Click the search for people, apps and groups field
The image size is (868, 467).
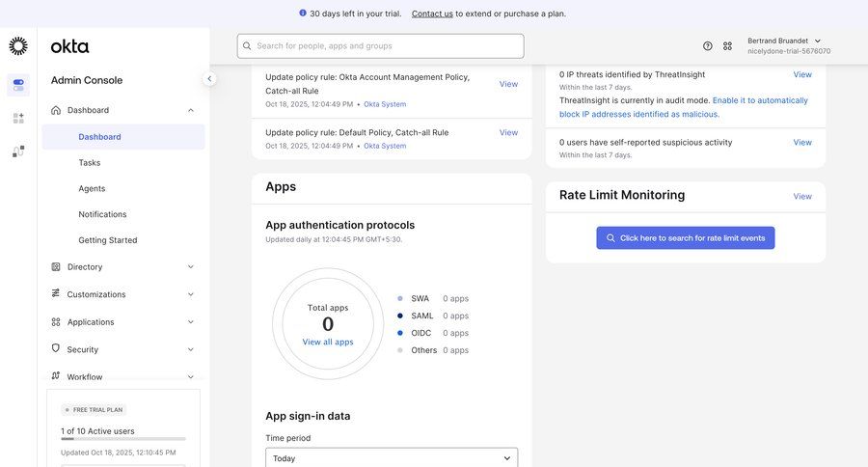381,46
